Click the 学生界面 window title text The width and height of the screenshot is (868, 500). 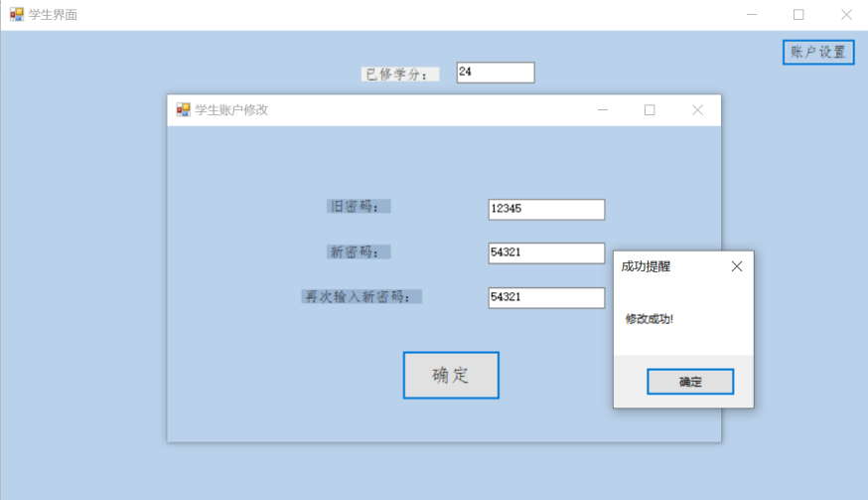coord(53,14)
